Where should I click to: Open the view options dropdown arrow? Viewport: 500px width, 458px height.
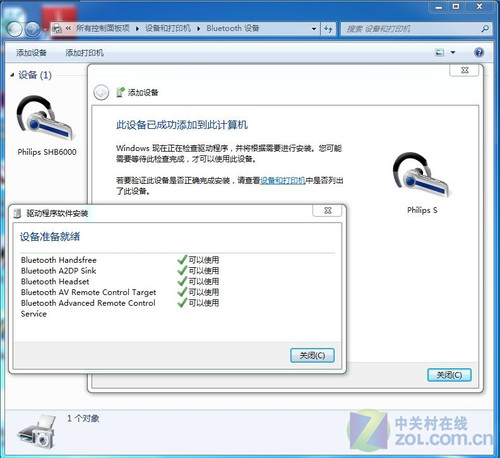(x=453, y=52)
